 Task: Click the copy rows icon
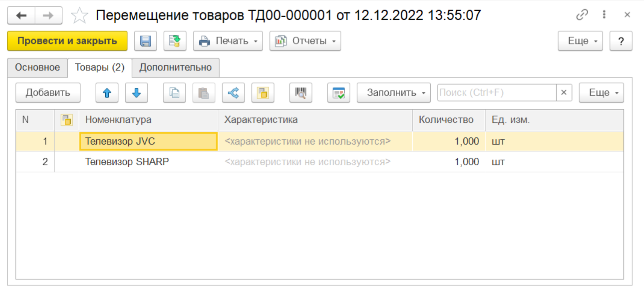tap(174, 93)
